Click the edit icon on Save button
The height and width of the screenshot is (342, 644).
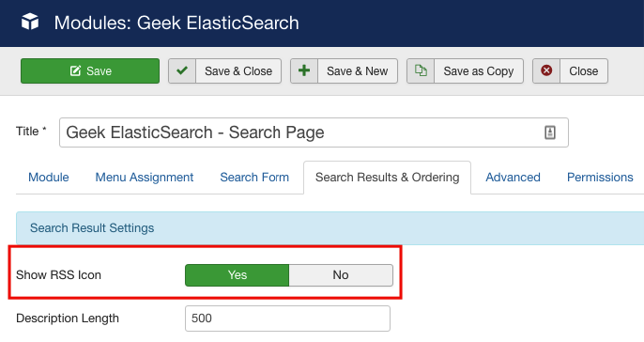point(75,70)
